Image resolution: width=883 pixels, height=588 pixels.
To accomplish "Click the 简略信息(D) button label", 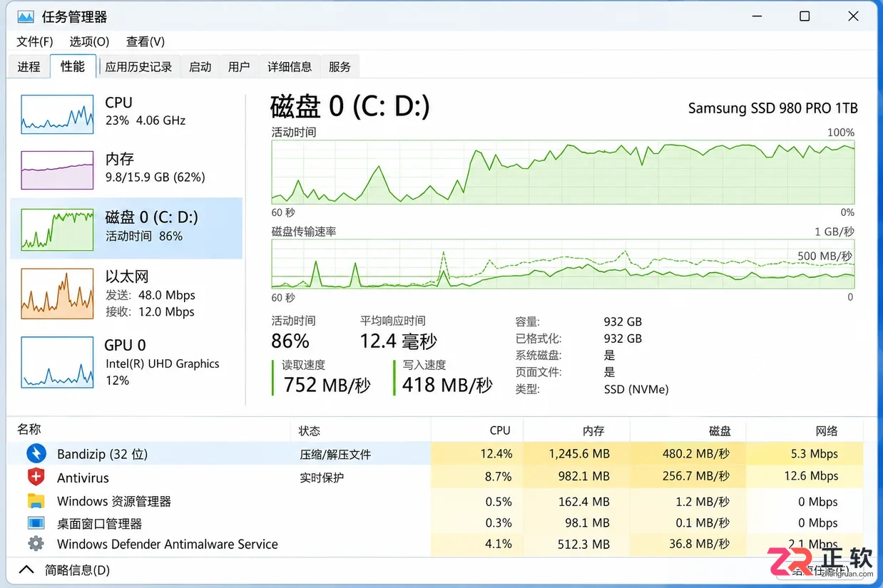I will tap(77, 570).
